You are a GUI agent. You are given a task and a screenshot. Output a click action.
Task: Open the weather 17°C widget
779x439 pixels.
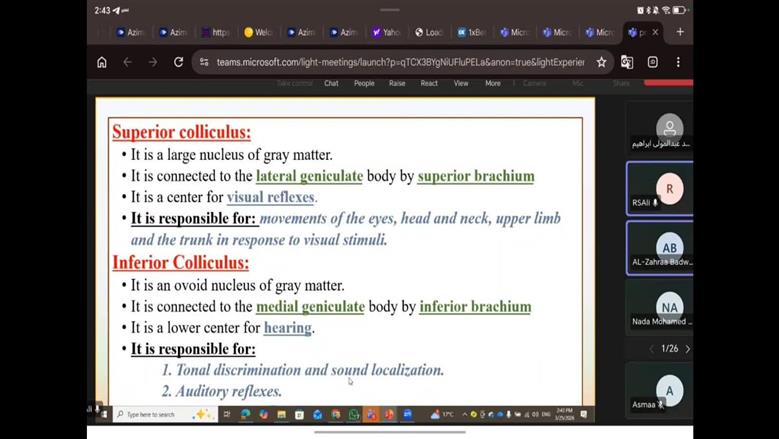[442, 414]
